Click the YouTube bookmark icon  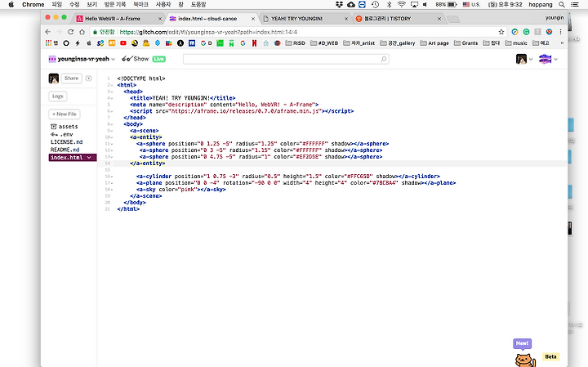coord(123,43)
